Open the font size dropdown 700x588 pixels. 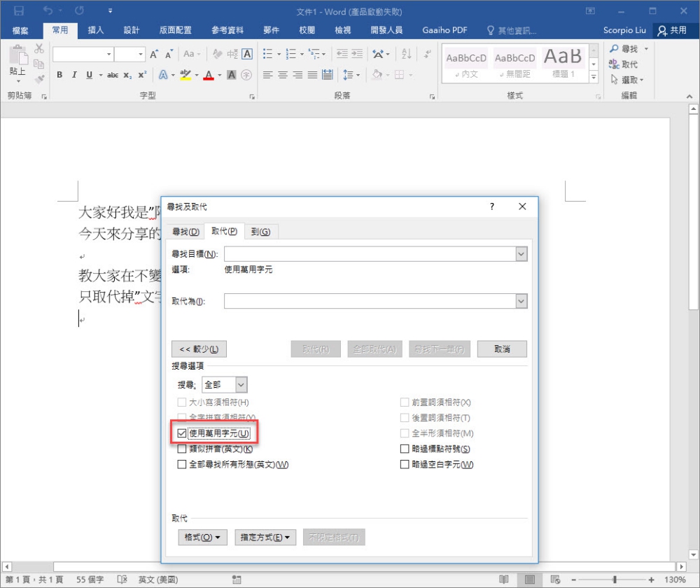pos(141,55)
